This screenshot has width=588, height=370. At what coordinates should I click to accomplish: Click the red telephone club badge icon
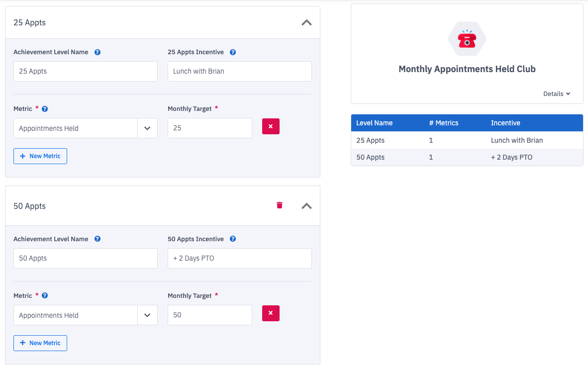467,39
